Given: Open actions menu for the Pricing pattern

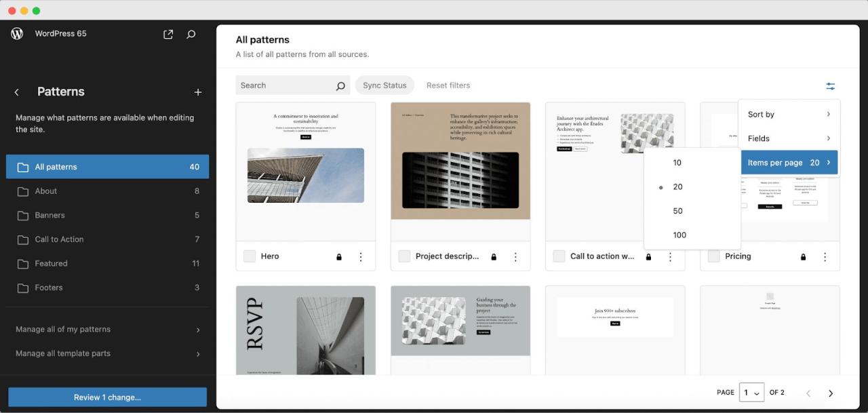Looking at the screenshot, I should [x=825, y=257].
